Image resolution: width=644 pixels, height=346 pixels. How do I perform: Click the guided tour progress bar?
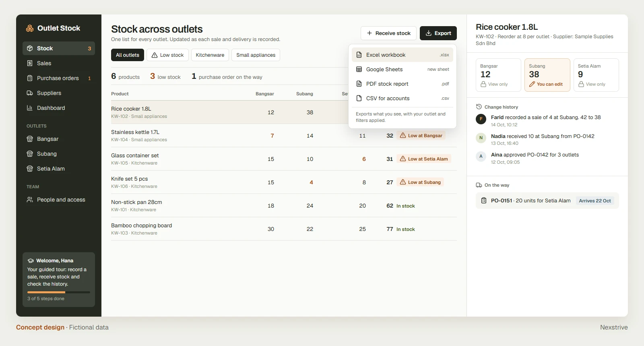pos(59,292)
